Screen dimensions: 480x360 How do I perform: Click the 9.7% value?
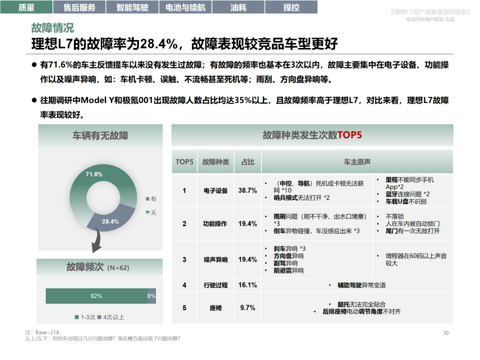coord(248,308)
